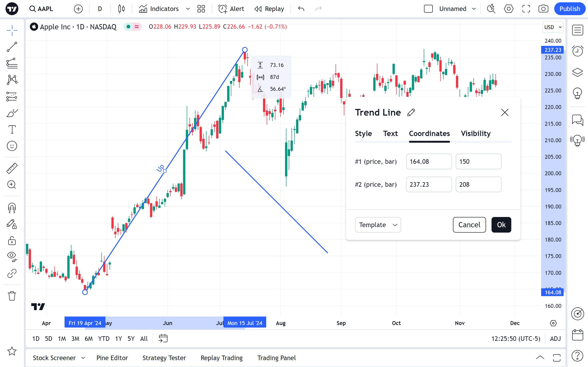Viewport: 588px width, 367px height.
Task: Activate the Measure ruler tool
Action: (12, 168)
